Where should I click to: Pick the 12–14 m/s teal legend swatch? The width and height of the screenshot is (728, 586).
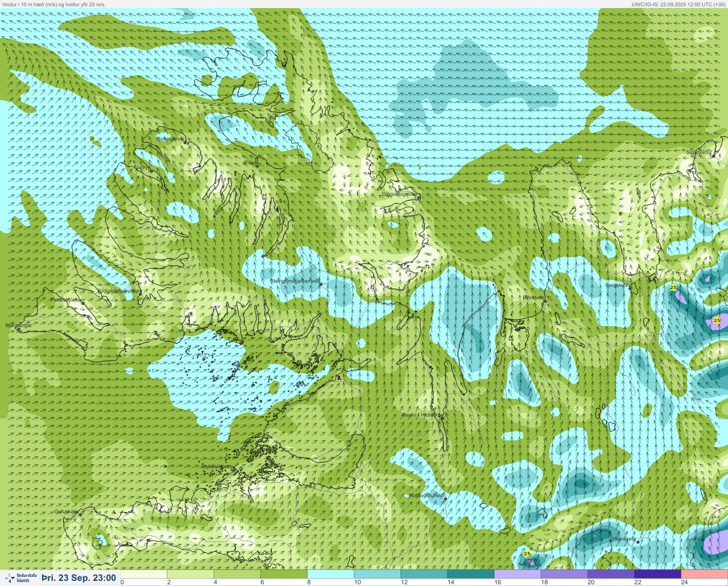[424, 574]
